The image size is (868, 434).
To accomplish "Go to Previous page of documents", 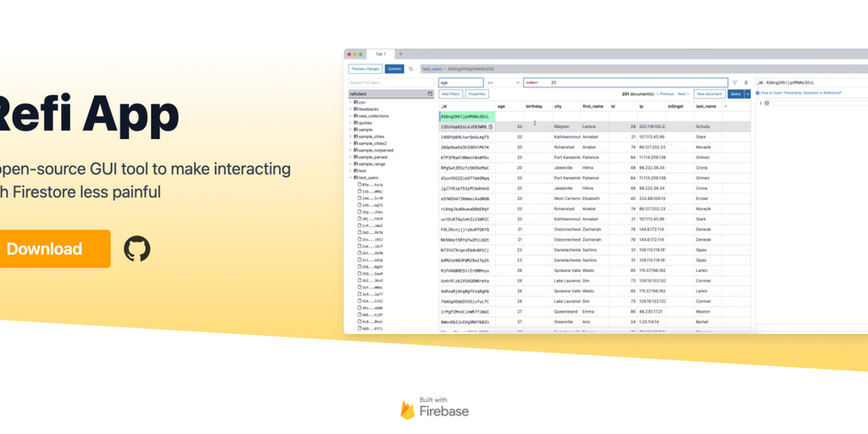I will click(x=665, y=94).
